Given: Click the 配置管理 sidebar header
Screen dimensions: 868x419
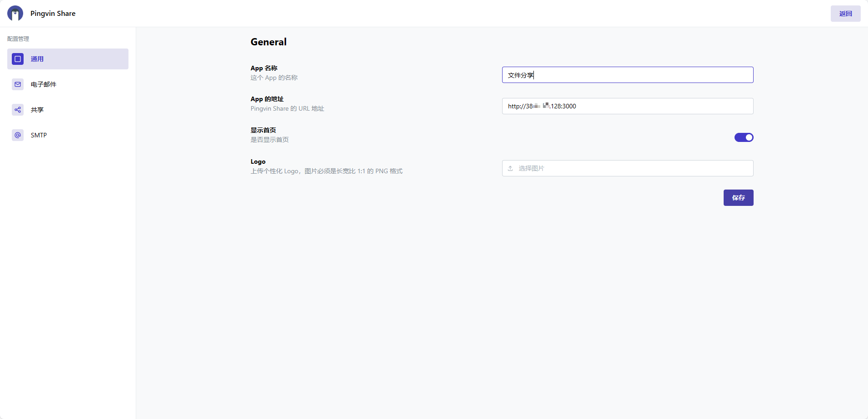Looking at the screenshot, I should point(18,39).
